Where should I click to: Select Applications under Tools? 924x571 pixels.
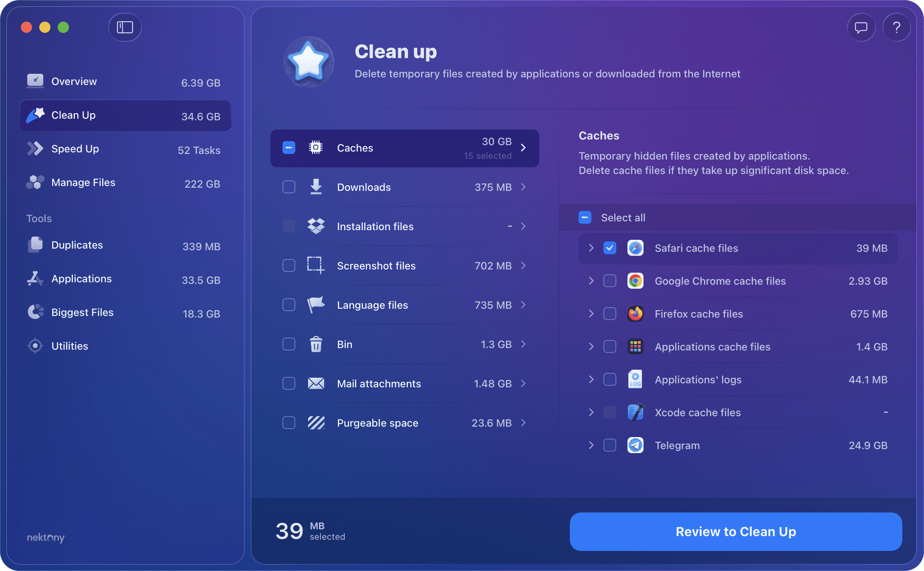[81, 278]
